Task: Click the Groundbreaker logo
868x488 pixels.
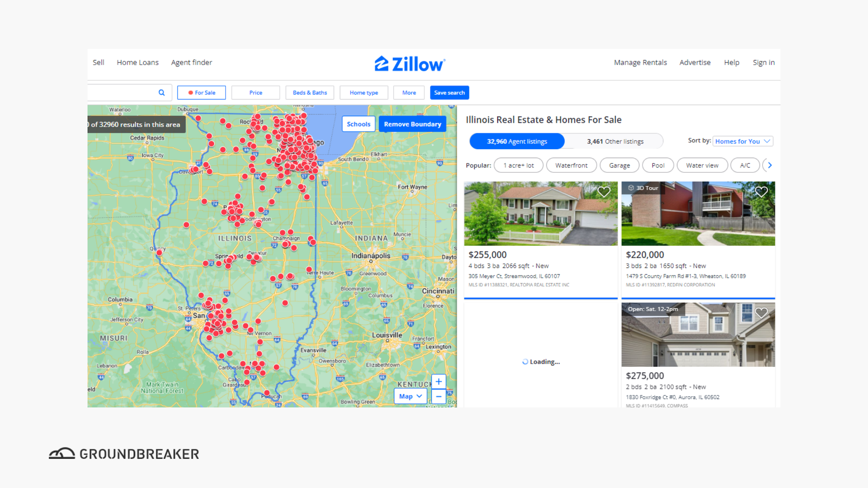Action: tap(124, 454)
